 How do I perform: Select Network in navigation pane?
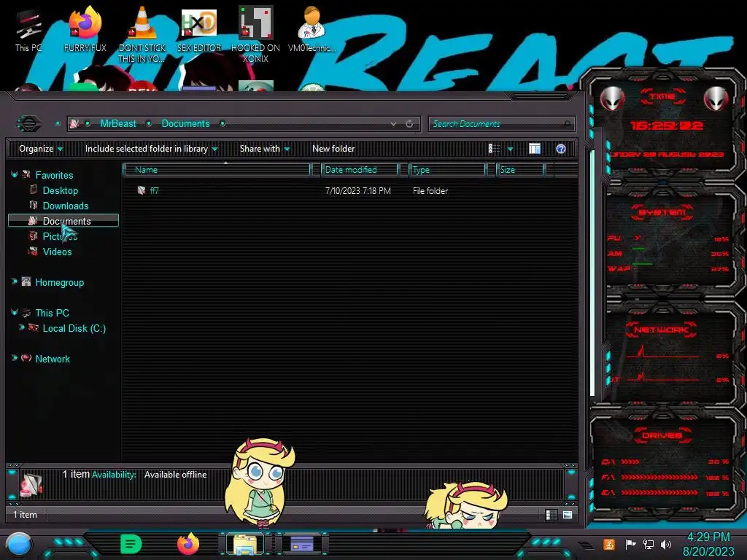(x=53, y=359)
